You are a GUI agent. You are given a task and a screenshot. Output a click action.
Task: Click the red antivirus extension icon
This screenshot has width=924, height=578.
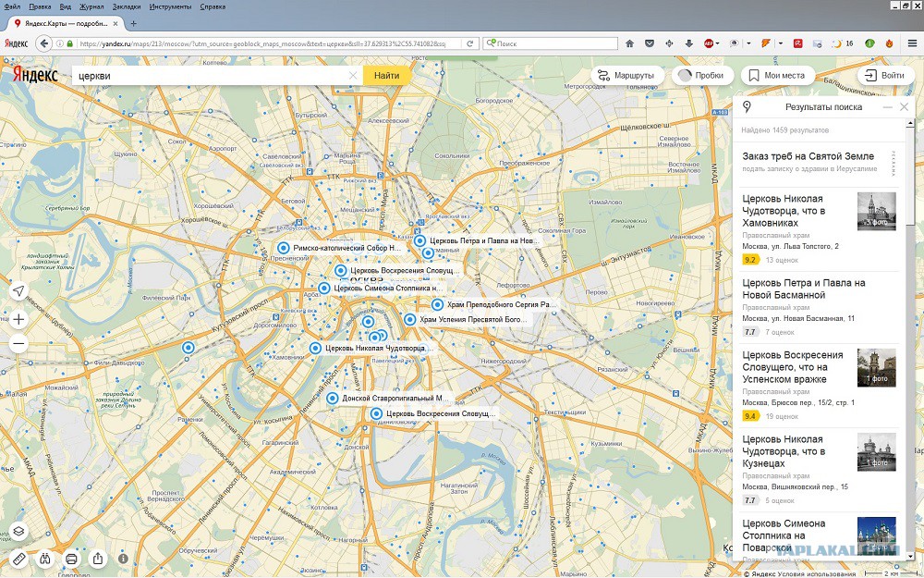pyautogui.click(x=797, y=43)
